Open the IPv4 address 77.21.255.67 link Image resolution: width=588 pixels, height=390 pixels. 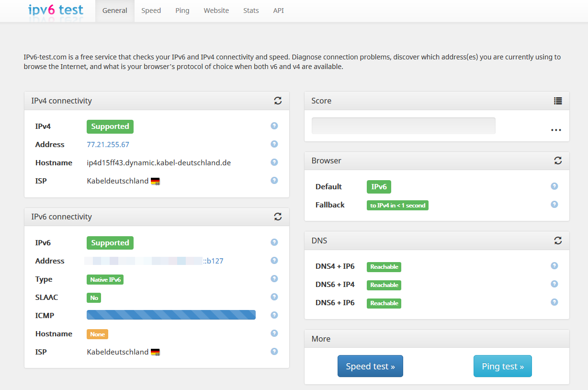108,145
